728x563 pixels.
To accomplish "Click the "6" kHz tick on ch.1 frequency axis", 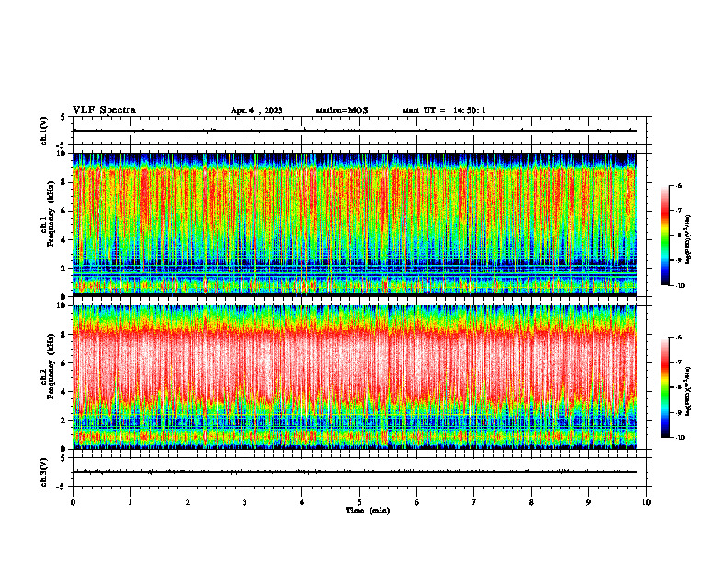I will 64,211.
